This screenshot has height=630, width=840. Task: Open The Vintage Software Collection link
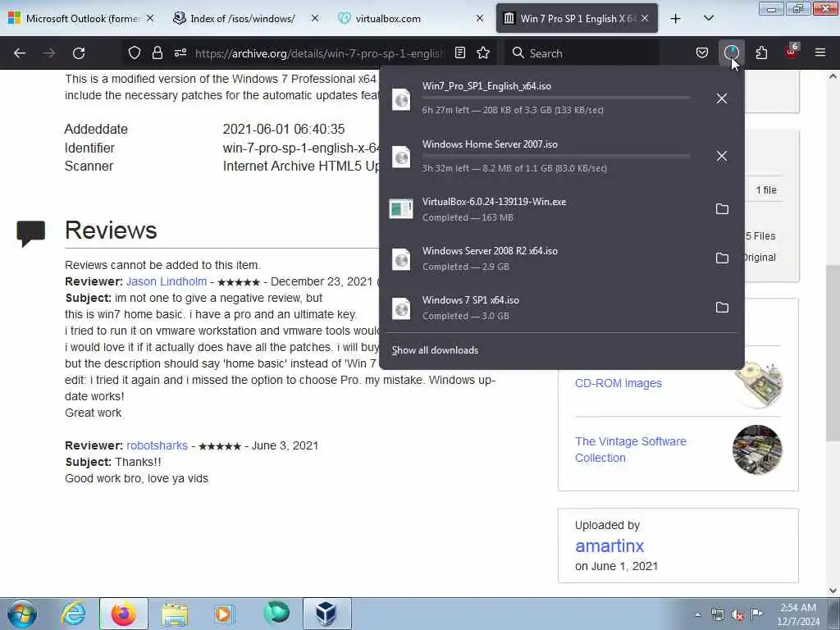(x=631, y=450)
